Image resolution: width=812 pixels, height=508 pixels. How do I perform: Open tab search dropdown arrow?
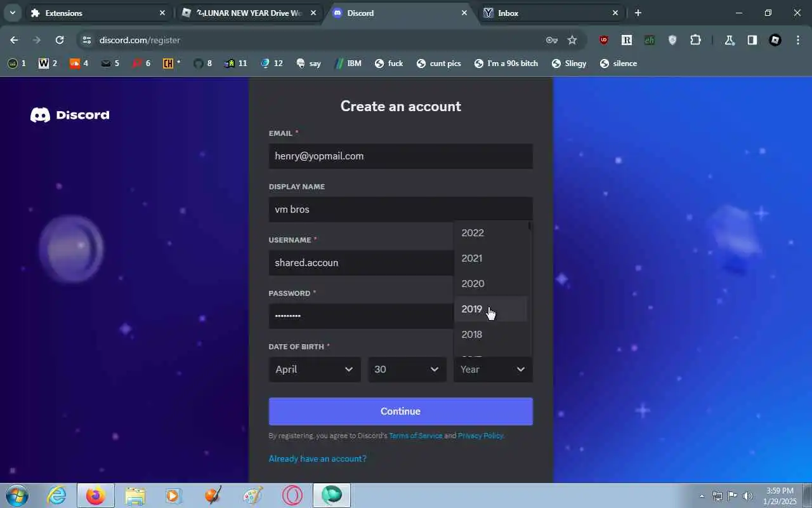click(x=12, y=13)
